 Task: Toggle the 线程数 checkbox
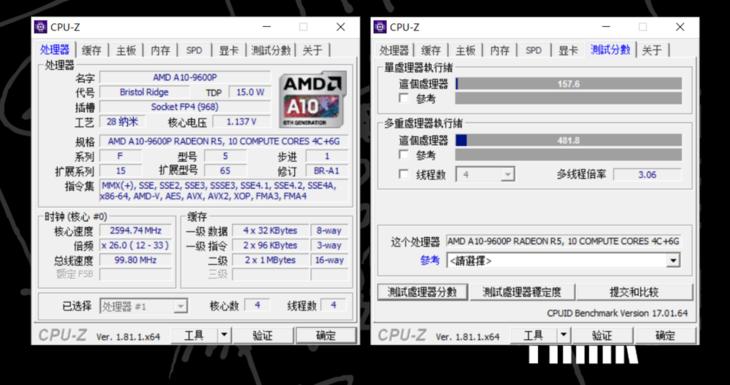tap(404, 175)
